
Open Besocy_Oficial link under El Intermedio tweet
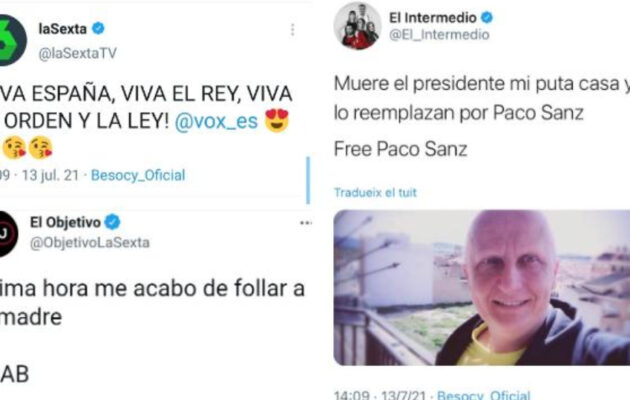(483, 395)
